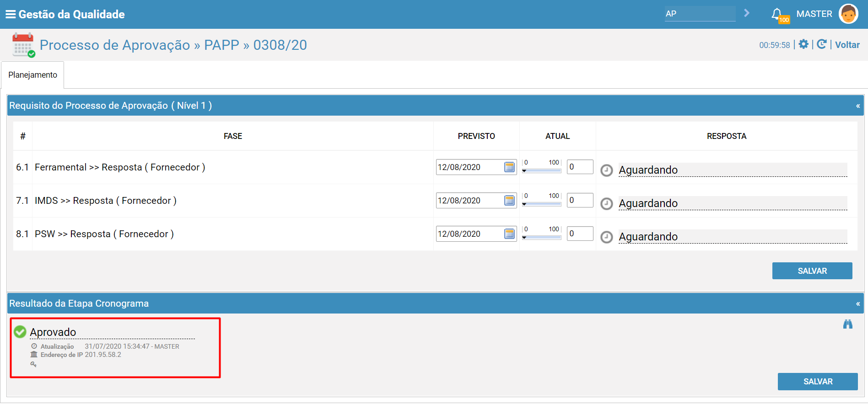Viewport: 868px width, 404px height.
Task: Click the row number 8.1 cell
Action: pyautogui.click(x=22, y=234)
